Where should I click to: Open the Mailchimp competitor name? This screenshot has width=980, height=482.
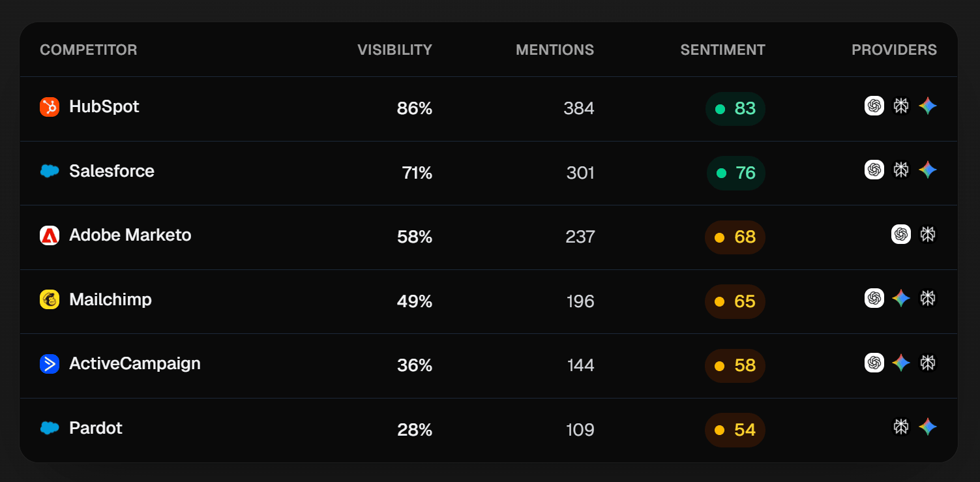tap(110, 299)
